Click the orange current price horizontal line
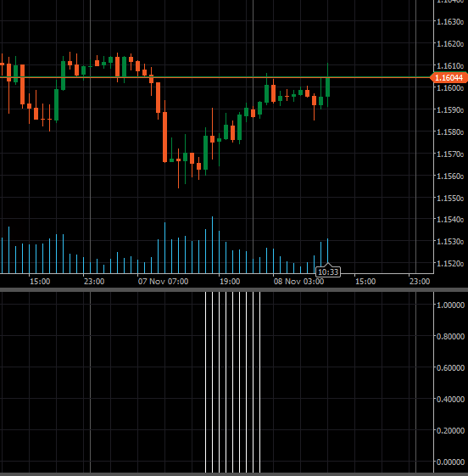The width and height of the screenshot is (468, 476). pyautogui.click(x=215, y=77)
